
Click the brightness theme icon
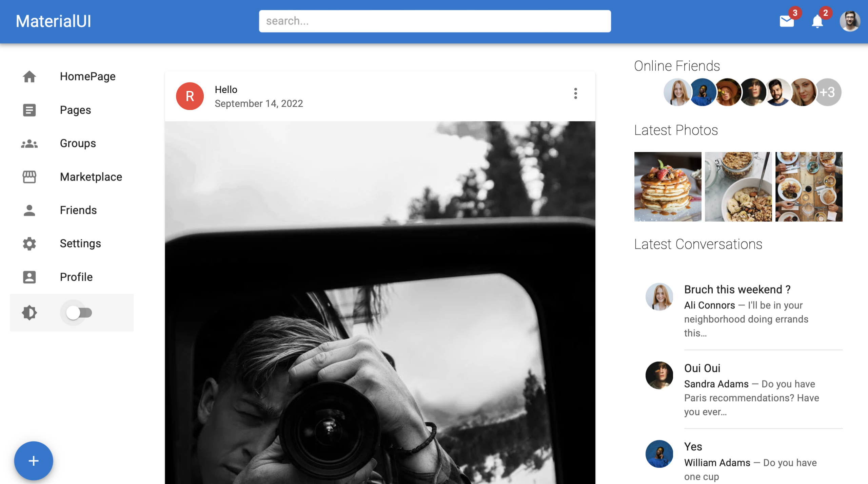point(29,313)
